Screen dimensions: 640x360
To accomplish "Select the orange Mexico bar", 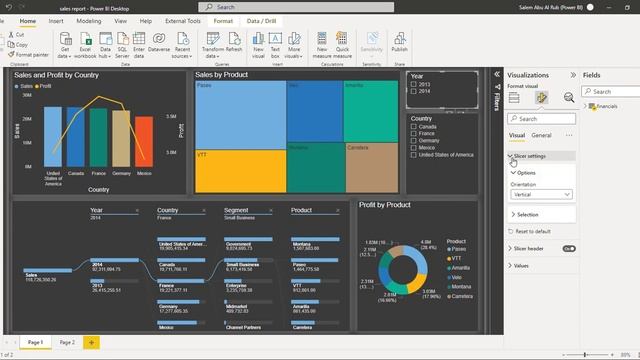I will (x=144, y=142).
